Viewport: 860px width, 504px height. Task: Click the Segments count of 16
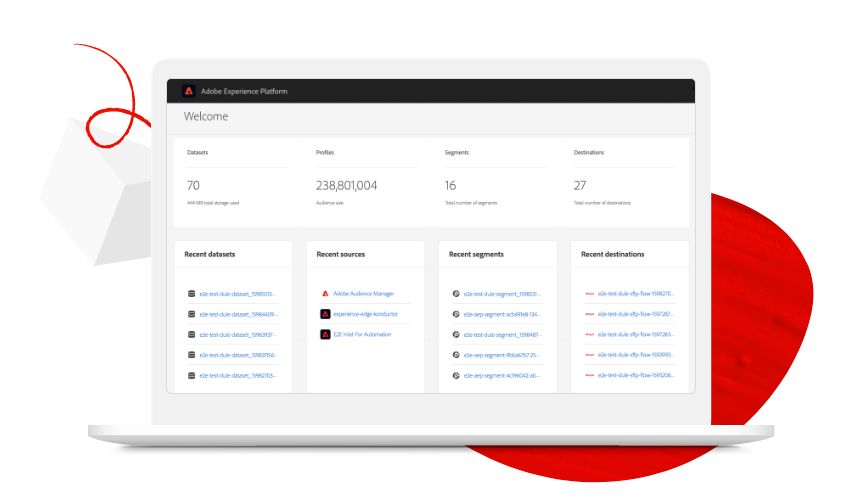click(x=450, y=185)
